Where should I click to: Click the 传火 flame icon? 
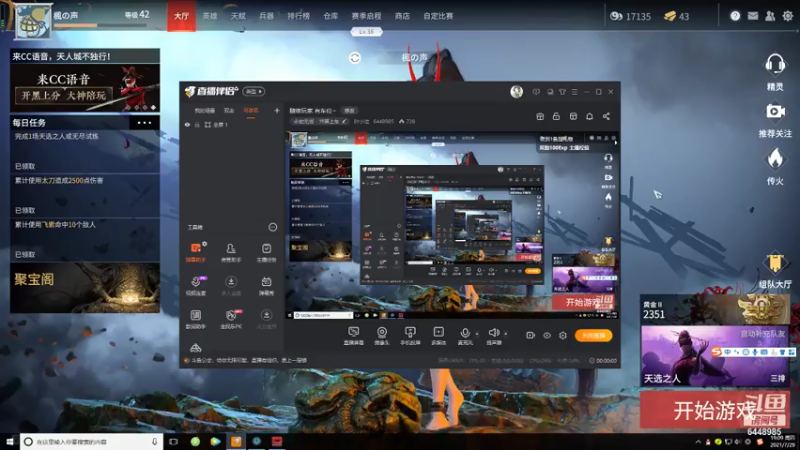point(775,159)
